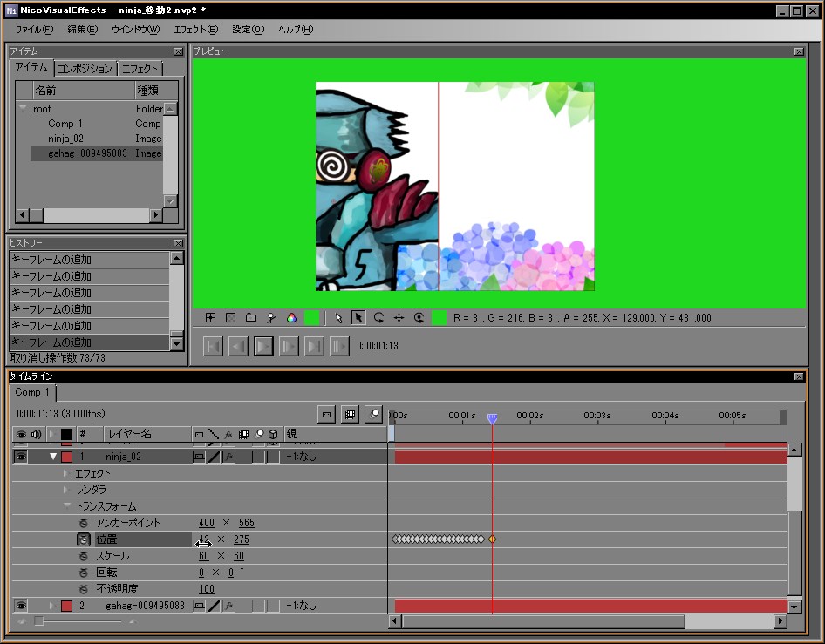
Task: Click the orange keyframe diamond at playhead
Action: pos(493,539)
